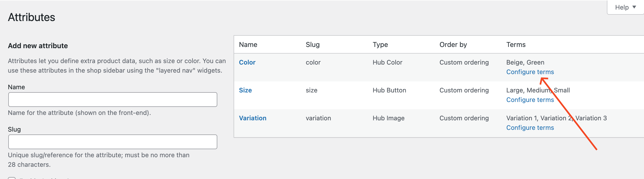Click into the Slug input box
Screen dimensions: 644x179
pos(113,142)
